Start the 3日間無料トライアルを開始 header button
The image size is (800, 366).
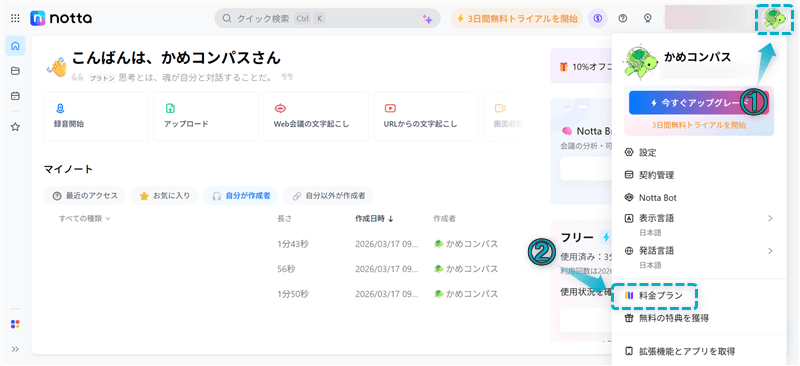click(516, 19)
